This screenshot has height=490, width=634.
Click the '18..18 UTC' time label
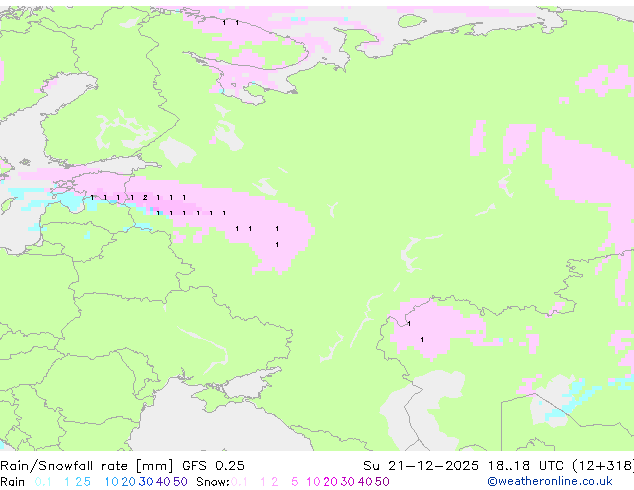point(526,466)
